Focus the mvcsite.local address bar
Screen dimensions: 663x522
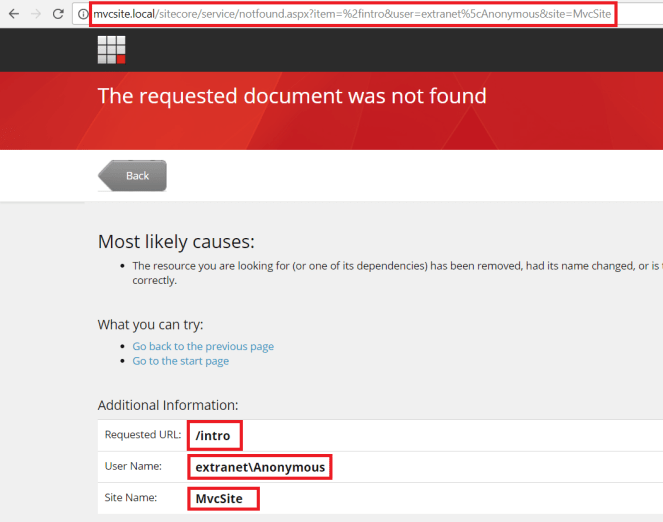350,14
